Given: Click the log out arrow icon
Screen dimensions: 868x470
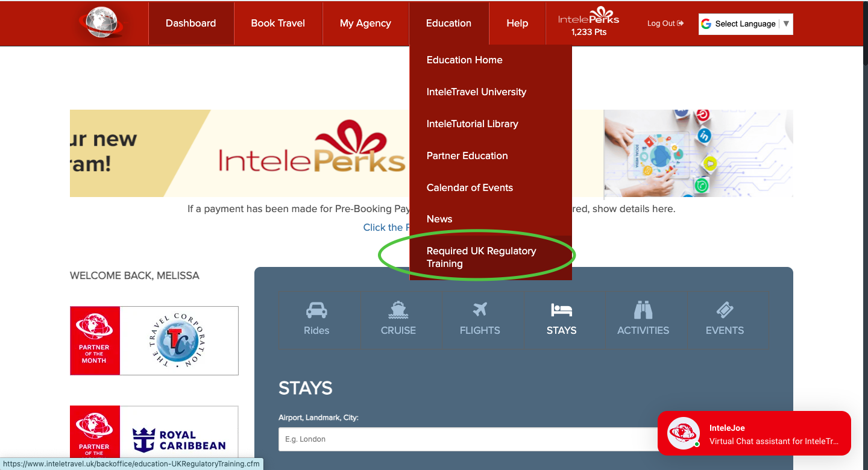Looking at the screenshot, I should pyautogui.click(x=681, y=23).
